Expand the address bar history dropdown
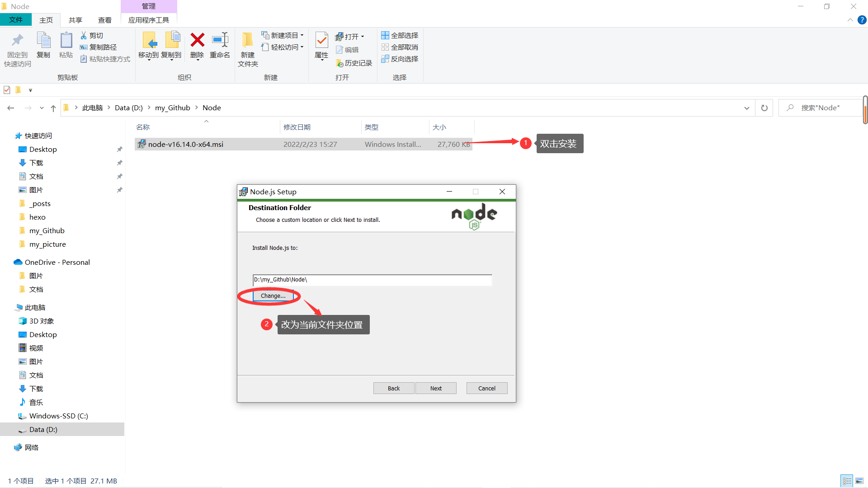This screenshot has height=488, width=868. [747, 108]
